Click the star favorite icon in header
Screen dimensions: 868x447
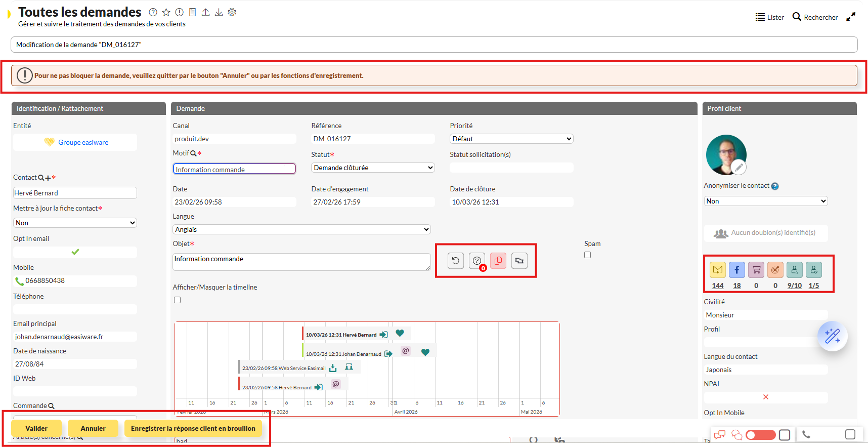[166, 12]
